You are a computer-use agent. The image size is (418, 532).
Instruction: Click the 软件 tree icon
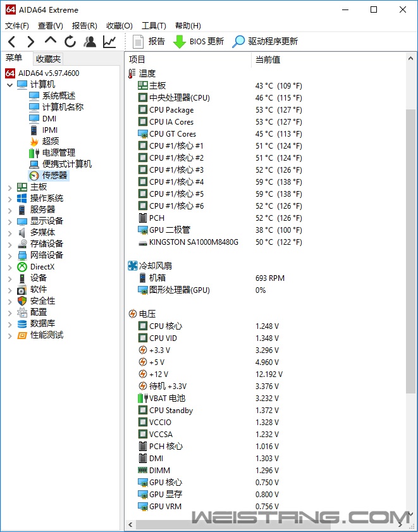tap(22, 290)
